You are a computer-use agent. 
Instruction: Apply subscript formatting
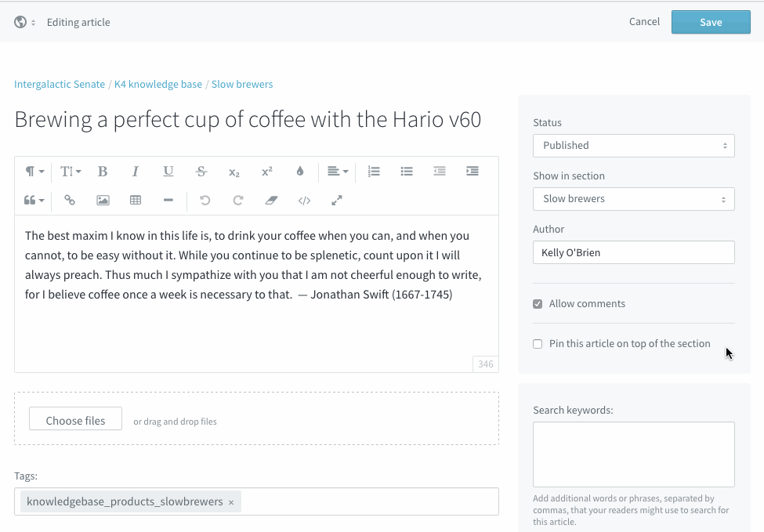coord(234,172)
